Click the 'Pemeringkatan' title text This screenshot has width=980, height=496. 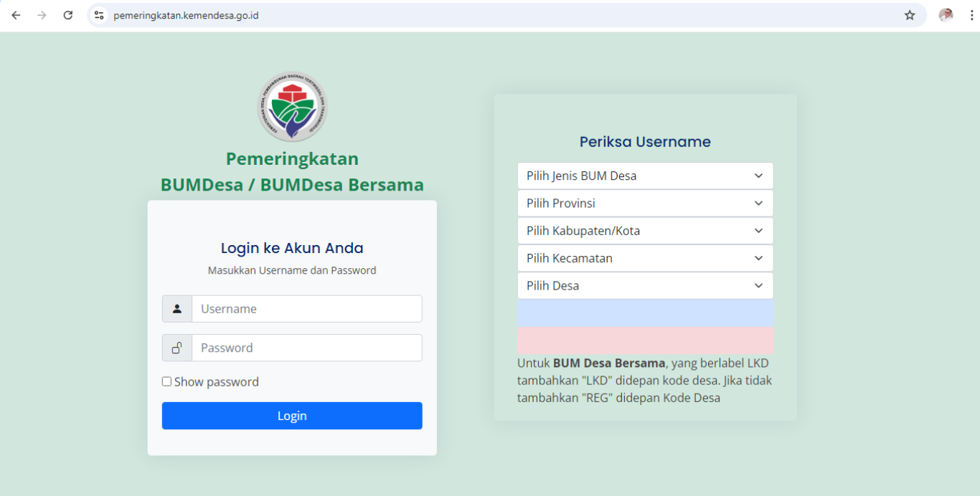tap(292, 158)
